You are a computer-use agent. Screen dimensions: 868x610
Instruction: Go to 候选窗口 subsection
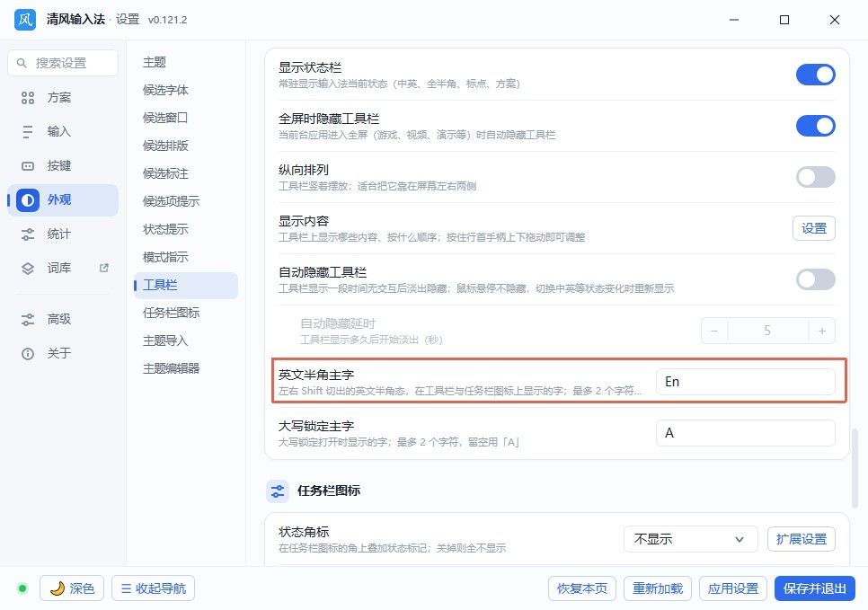[185, 118]
